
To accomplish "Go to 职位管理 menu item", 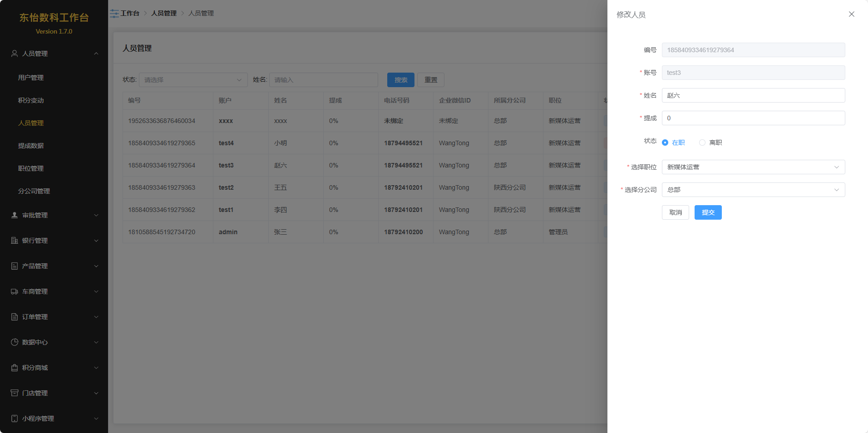I will tap(31, 168).
